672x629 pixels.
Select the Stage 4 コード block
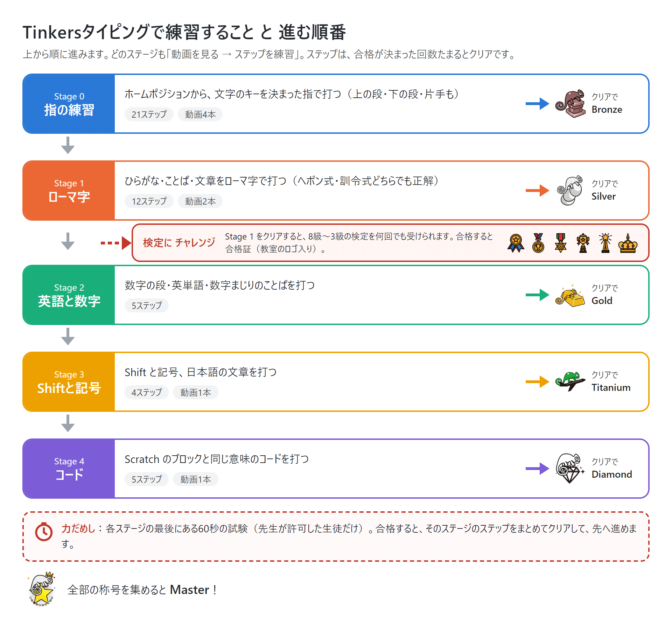click(x=69, y=469)
